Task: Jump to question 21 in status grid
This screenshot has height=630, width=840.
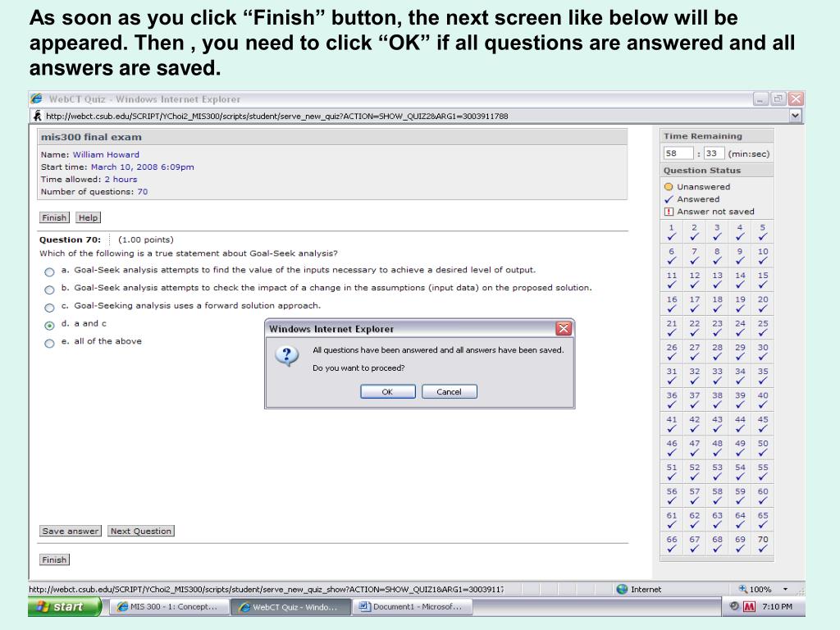Action: (671, 323)
